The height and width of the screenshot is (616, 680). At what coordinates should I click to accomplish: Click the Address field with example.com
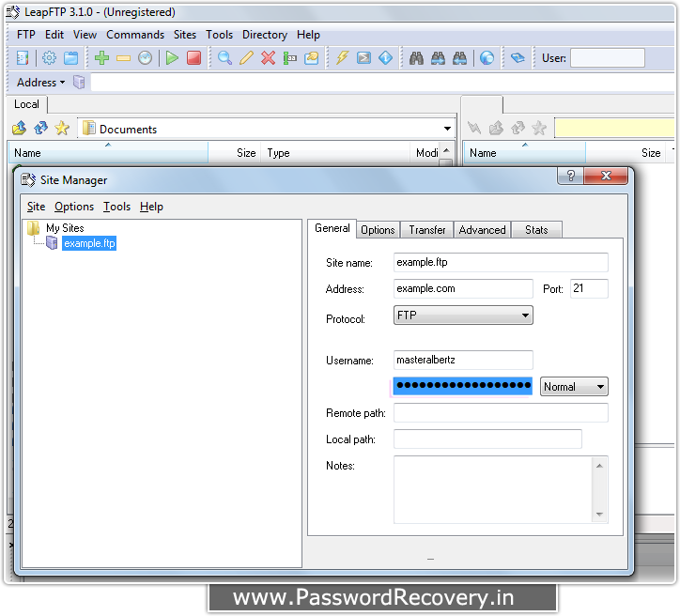click(463, 288)
